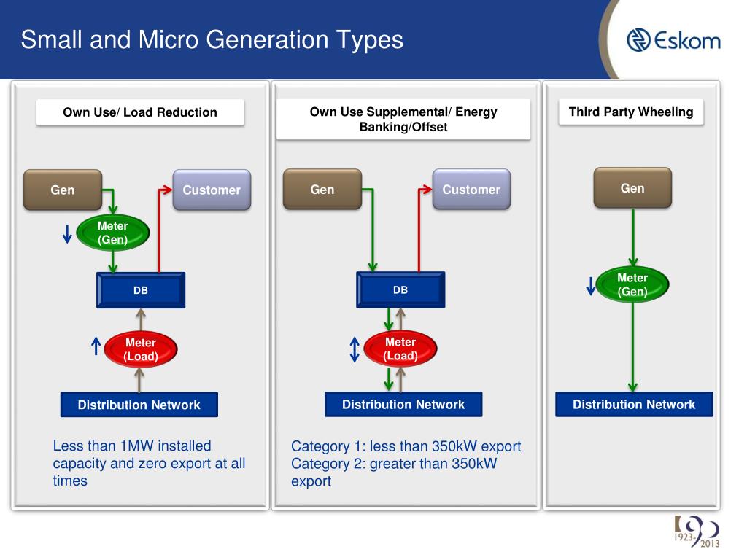Select Category 1: less than 350kW export text

406,446
